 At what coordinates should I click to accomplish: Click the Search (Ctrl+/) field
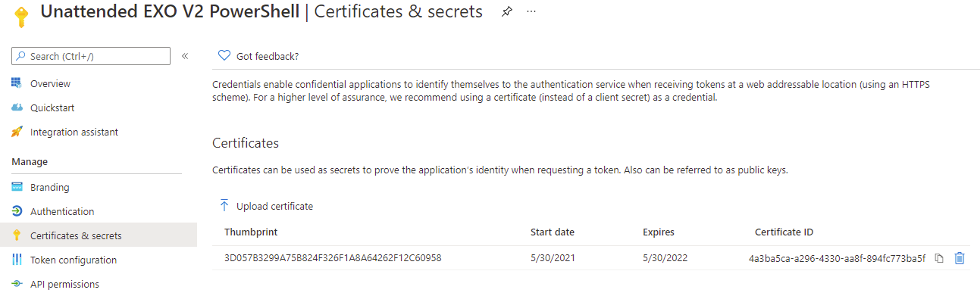[x=91, y=56]
